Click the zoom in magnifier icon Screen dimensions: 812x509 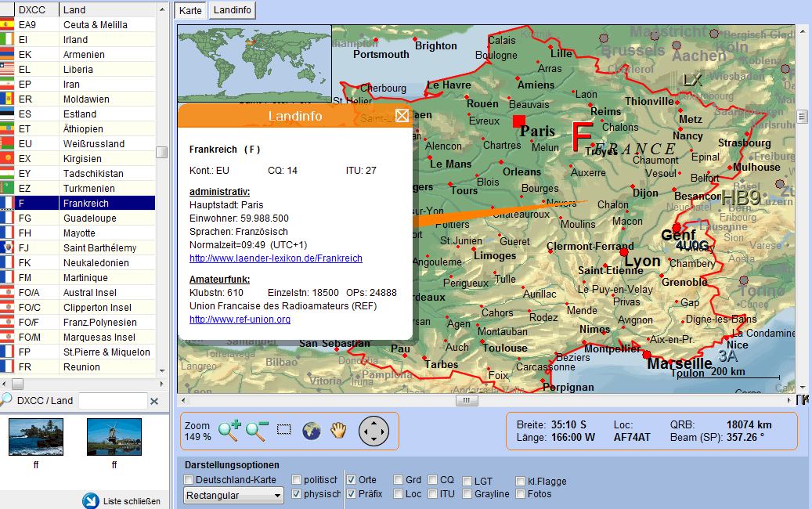pyautogui.click(x=229, y=429)
